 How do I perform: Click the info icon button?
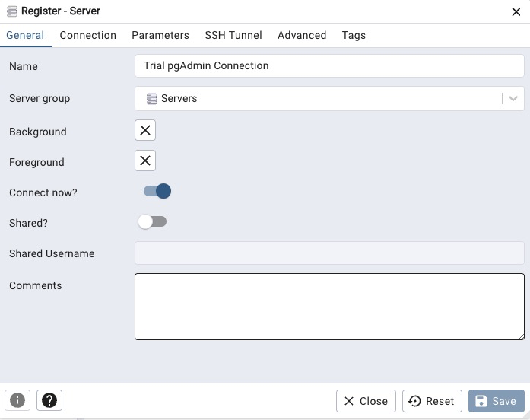point(17,400)
